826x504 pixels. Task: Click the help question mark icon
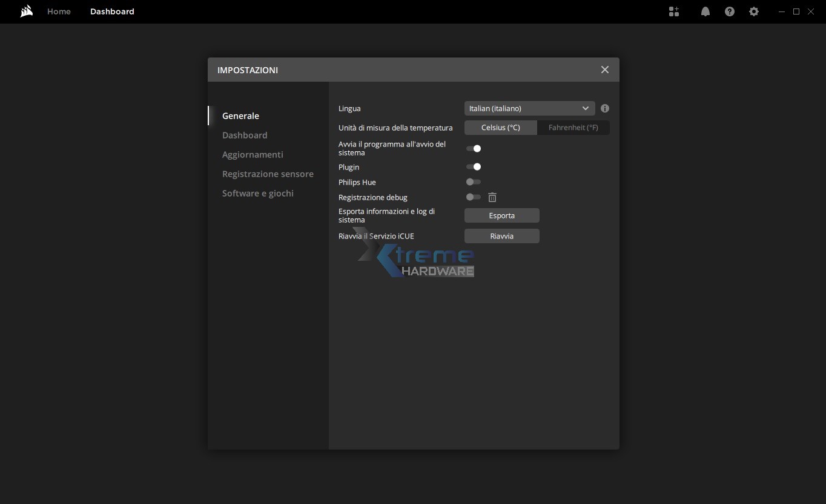click(x=730, y=11)
